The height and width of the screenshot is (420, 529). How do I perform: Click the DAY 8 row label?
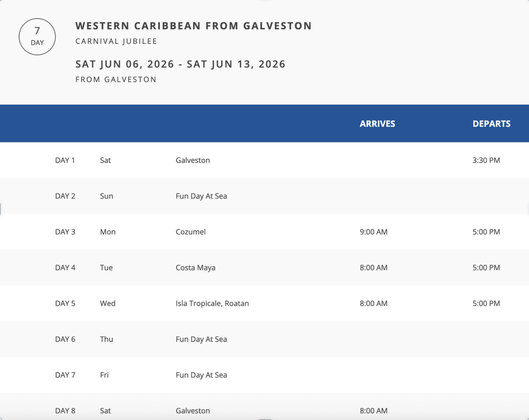[65, 411]
